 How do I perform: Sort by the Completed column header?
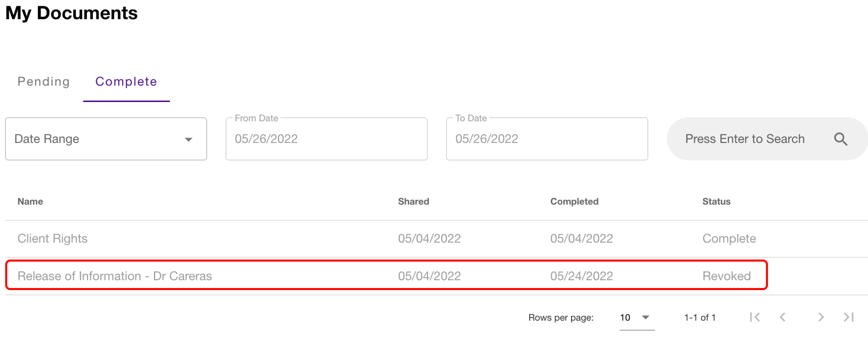point(574,202)
